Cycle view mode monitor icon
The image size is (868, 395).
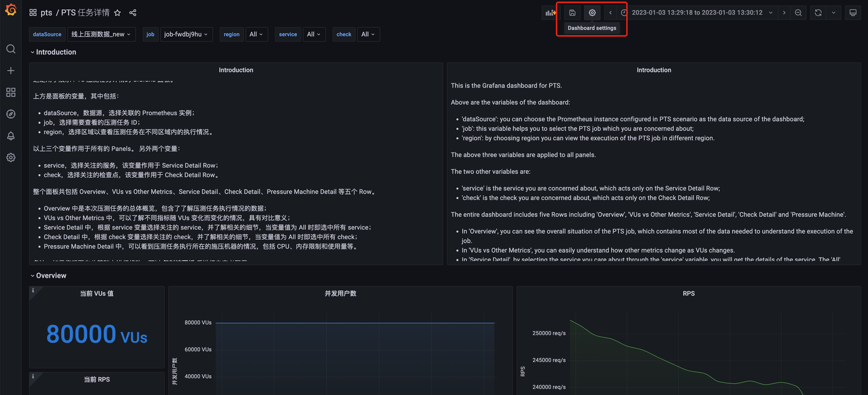853,13
